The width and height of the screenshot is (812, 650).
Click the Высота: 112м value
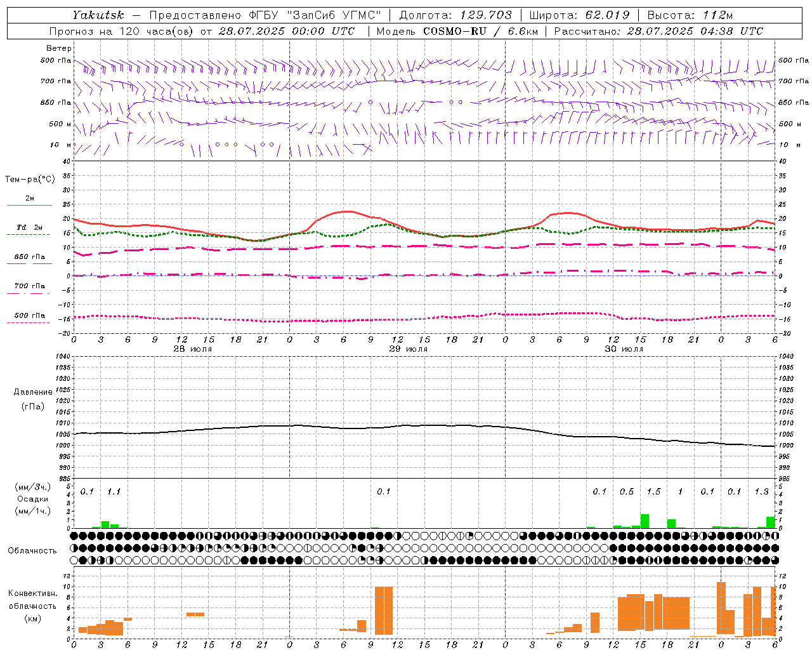click(x=690, y=15)
